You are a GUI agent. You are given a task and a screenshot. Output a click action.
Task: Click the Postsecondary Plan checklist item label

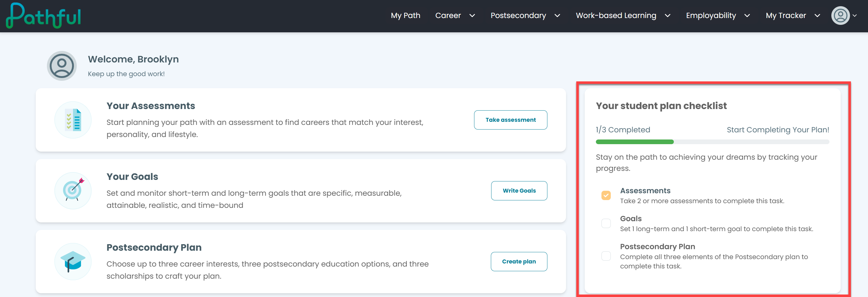pos(657,246)
